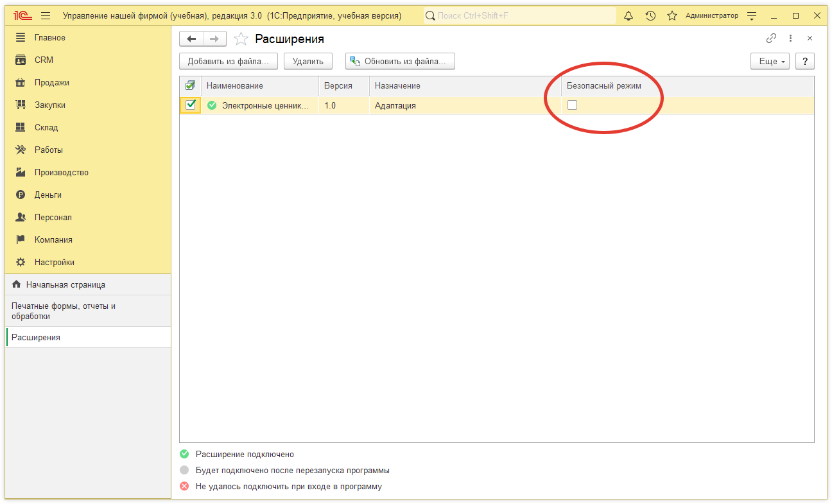
Task: Go back with the left arrow
Action: pos(191,39)
